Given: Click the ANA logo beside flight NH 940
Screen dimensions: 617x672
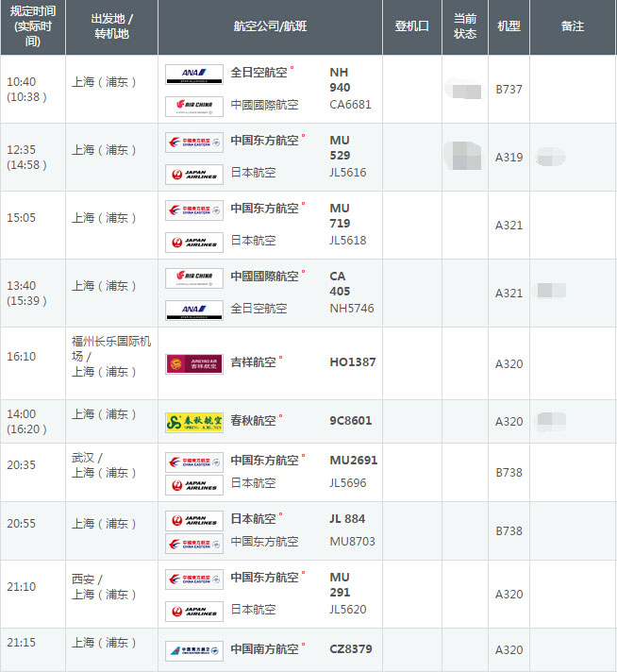Looking at the screenshot, I should click(x=194, y=74).
